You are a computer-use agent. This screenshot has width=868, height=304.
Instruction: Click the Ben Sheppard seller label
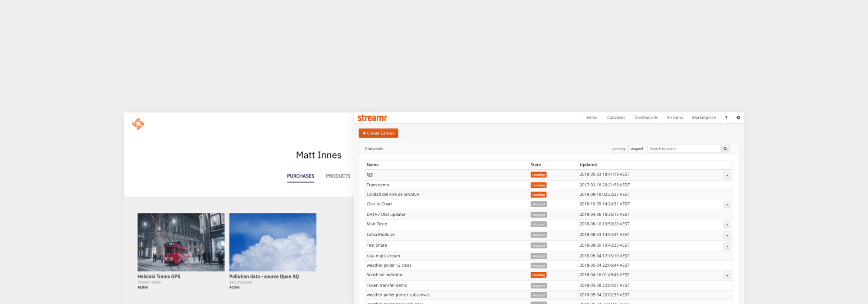point(241,282)
